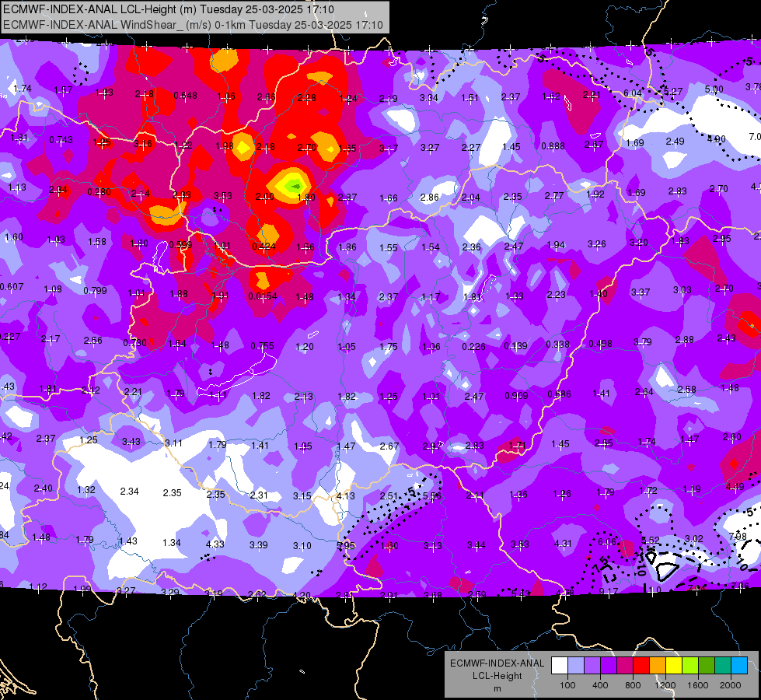The height and width of the screenshot is (700, 761).
Task: Click the grid value 0.586
Action: (559, 394)
